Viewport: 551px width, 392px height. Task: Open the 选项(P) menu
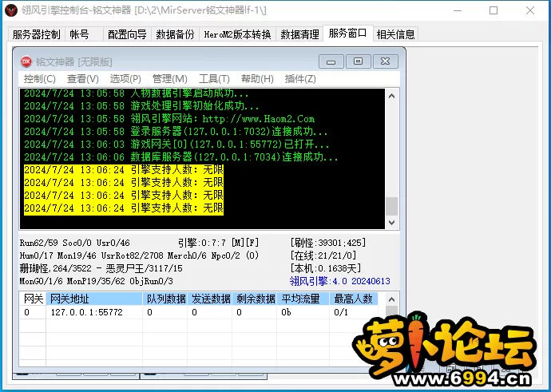coord(125,79)
